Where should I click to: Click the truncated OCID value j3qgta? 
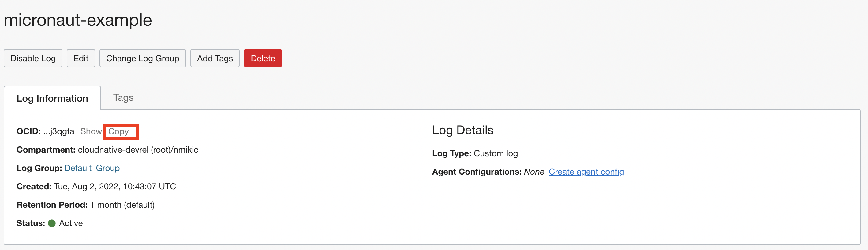pyautogui.click(x=59, y=131)
